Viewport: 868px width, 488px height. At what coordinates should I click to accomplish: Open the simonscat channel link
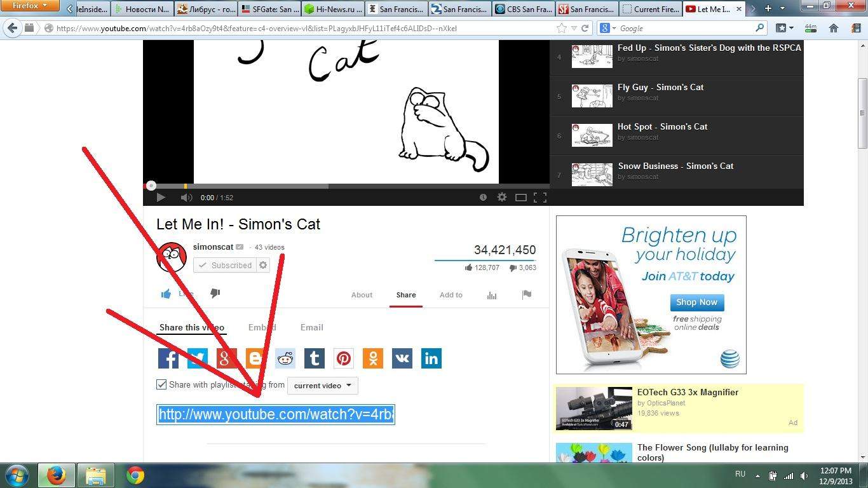[x=214, y=247]
